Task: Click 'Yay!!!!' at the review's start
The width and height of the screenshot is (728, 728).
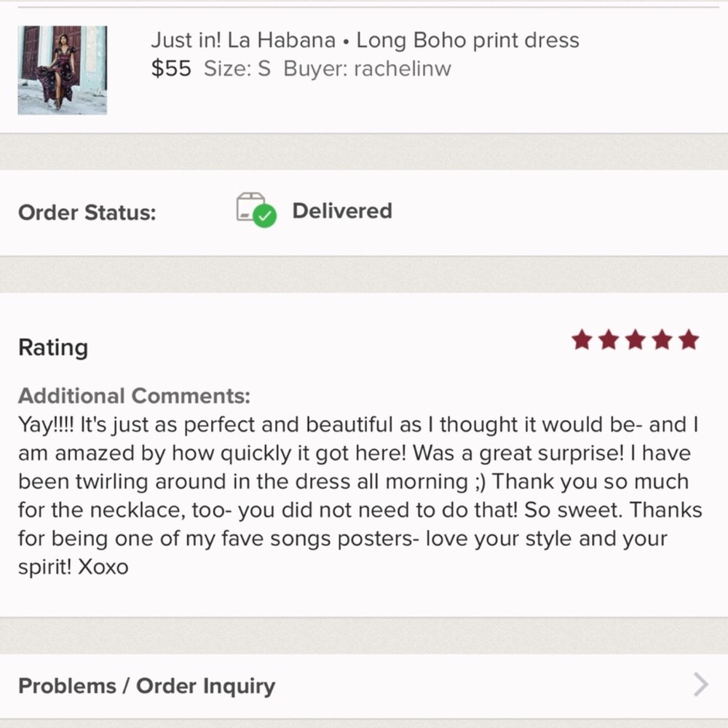Action: pyautogui.click(x=46, y=425)
